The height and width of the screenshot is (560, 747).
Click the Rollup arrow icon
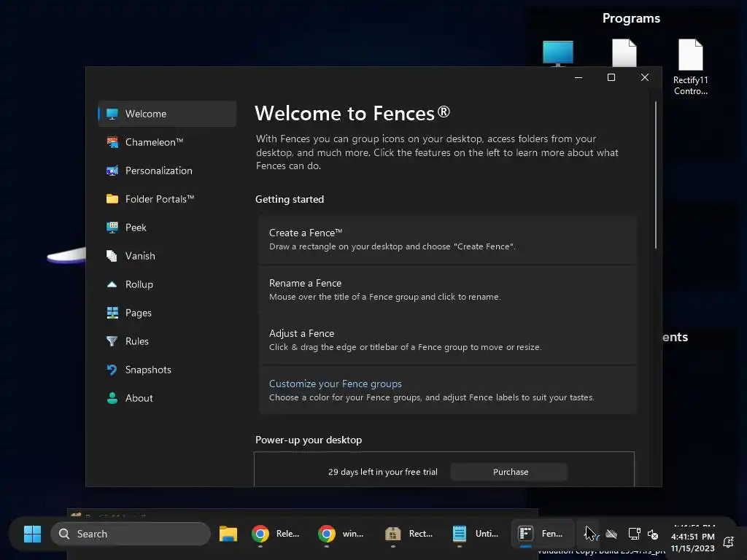[x=112, y=284]
